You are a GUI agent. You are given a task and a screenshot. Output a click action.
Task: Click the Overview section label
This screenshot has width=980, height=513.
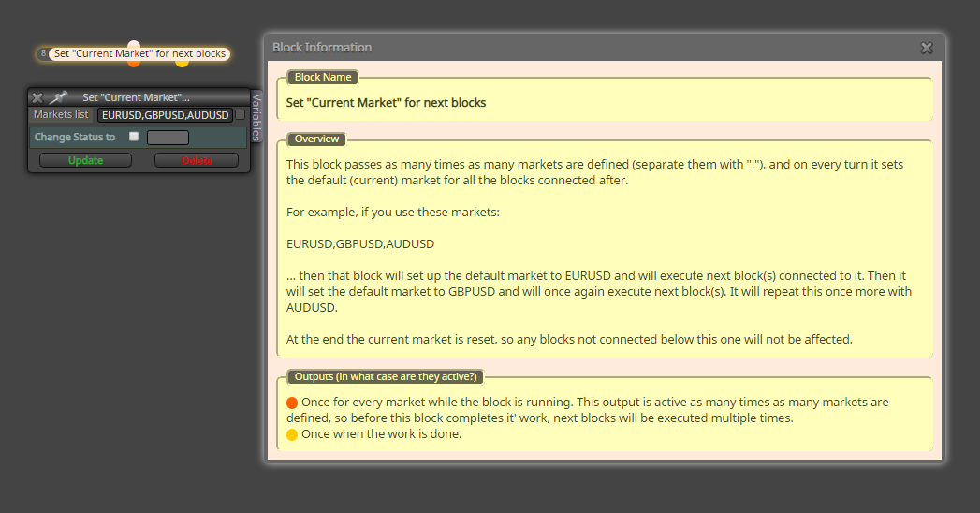(317, 139)
